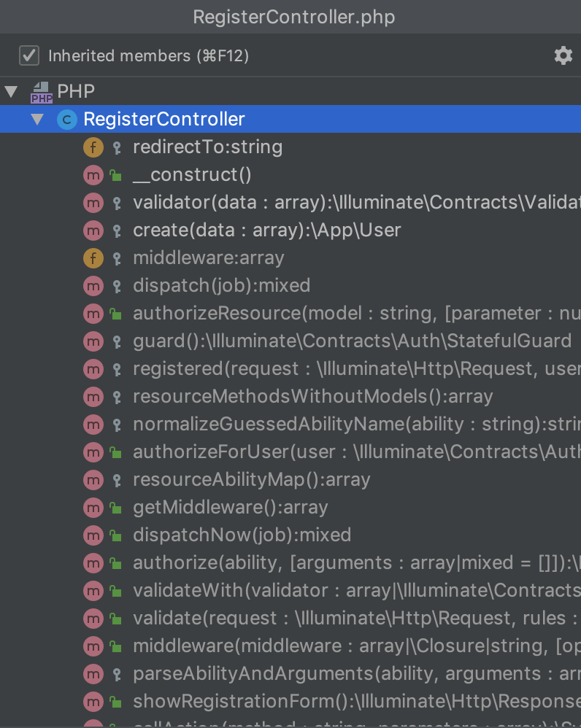This screenshot has width=581, height=728.
Task: Click the public lock icon beside getMiddleware()
Action: 115,508
